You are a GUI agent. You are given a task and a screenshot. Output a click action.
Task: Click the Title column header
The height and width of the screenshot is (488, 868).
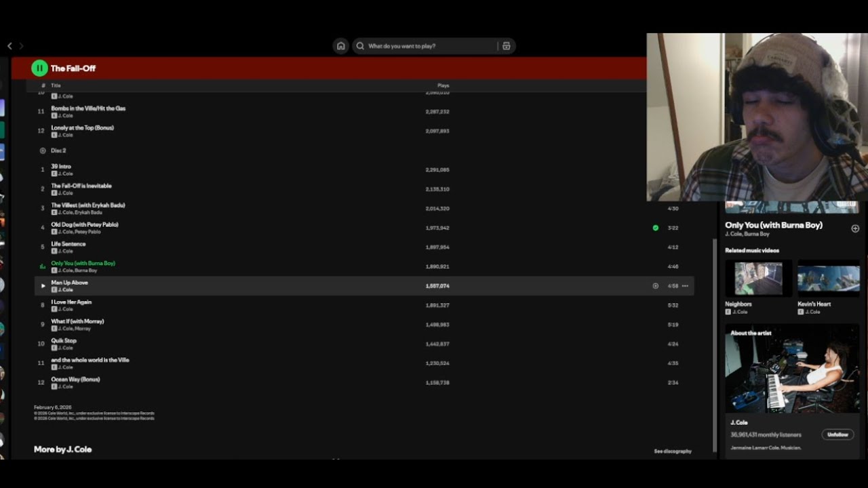[x=56, y=85]
